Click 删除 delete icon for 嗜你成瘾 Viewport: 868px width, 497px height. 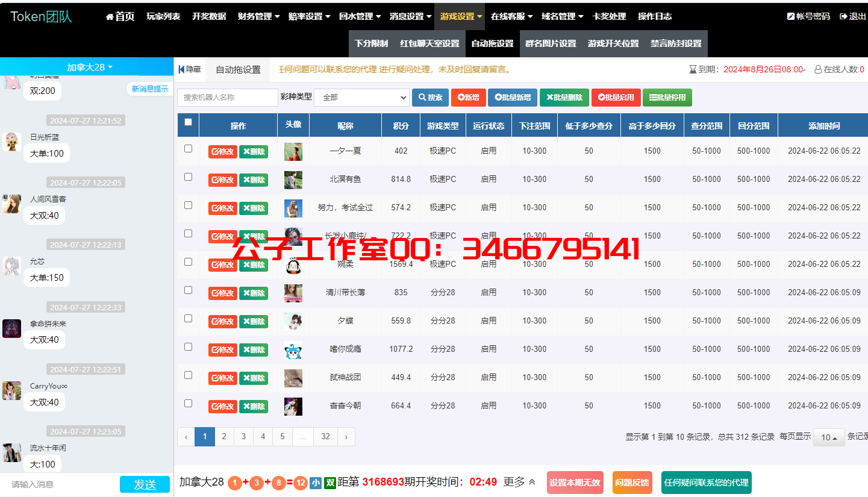pyautogui.click(x=254, y=350)
